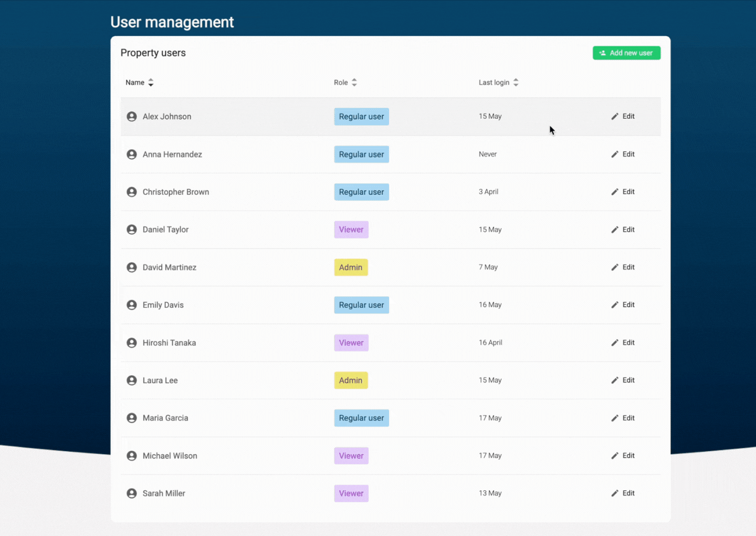Sort the table by Name column
The image size is (756, 536).
point(140,83)
